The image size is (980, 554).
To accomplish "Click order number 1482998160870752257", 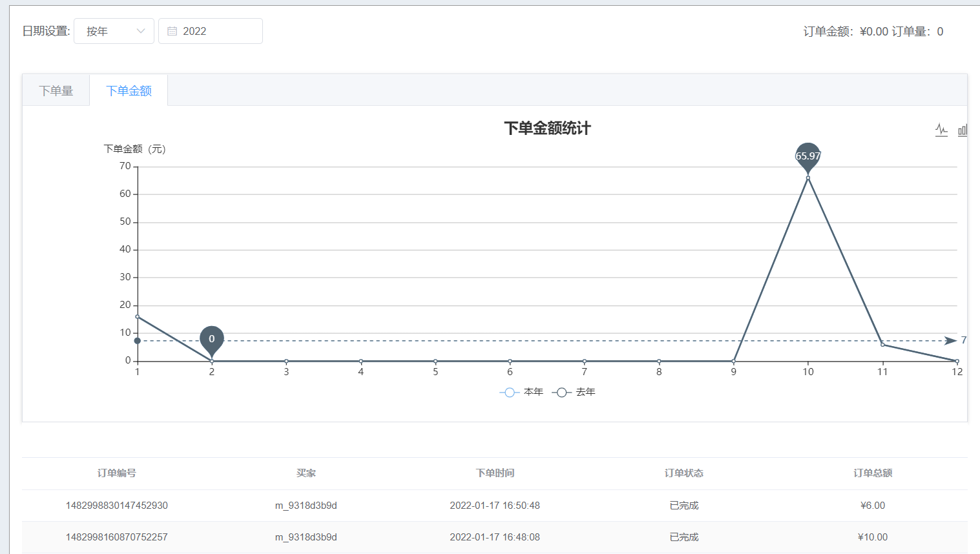I will pyautogui.click(x=117, y=537).
